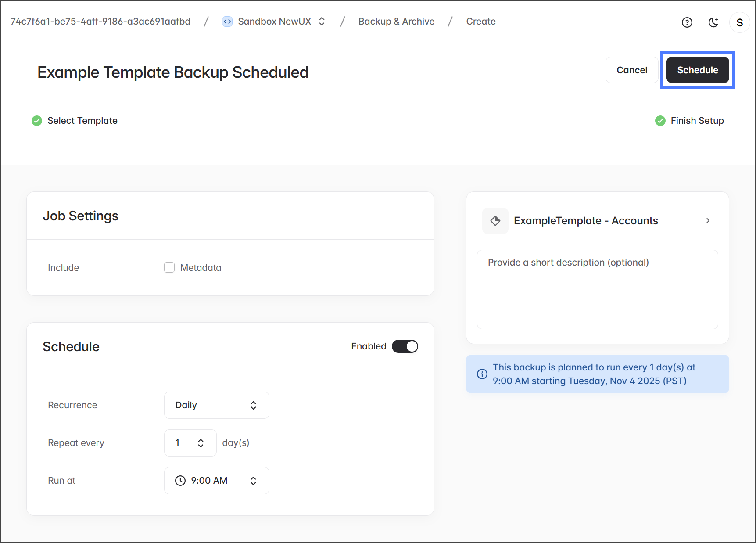Open the help question mark icon
Viewport: 756px width, 543px height.
point(687,22)
